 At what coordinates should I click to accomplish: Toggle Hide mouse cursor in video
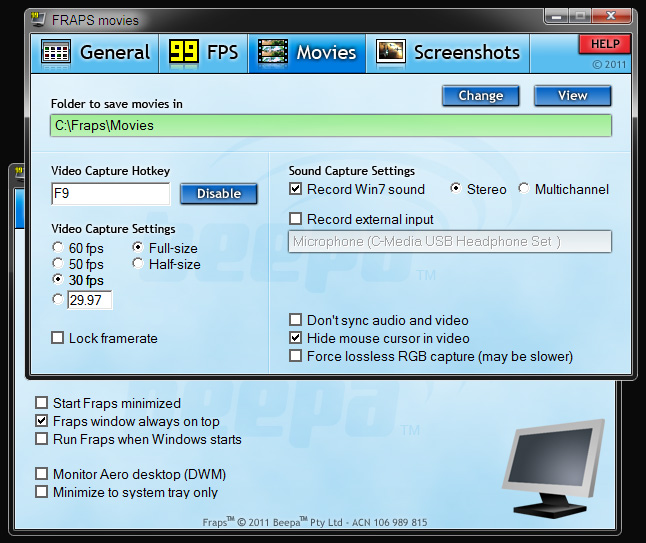pyautogui.click(x=295, y=338)
